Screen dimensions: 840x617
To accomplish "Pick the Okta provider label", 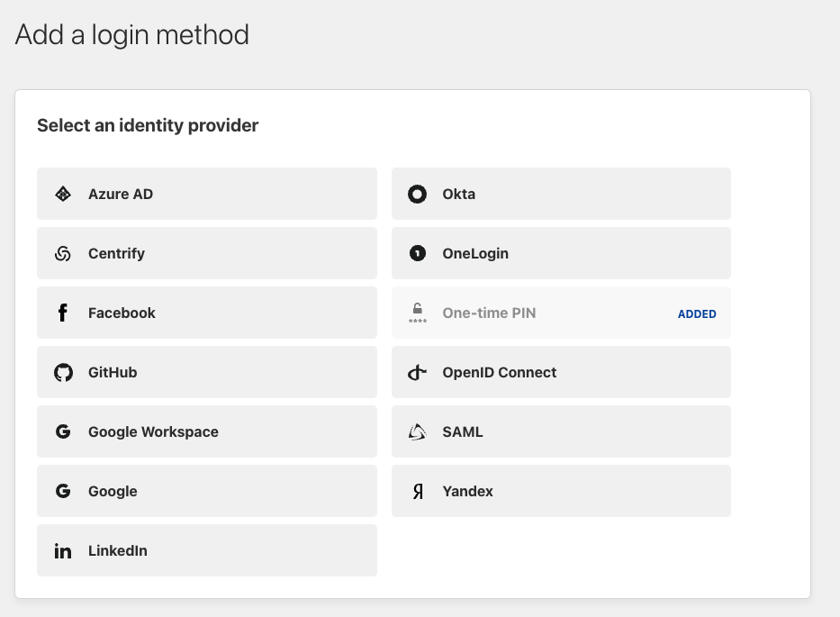I will click(458, 194).
